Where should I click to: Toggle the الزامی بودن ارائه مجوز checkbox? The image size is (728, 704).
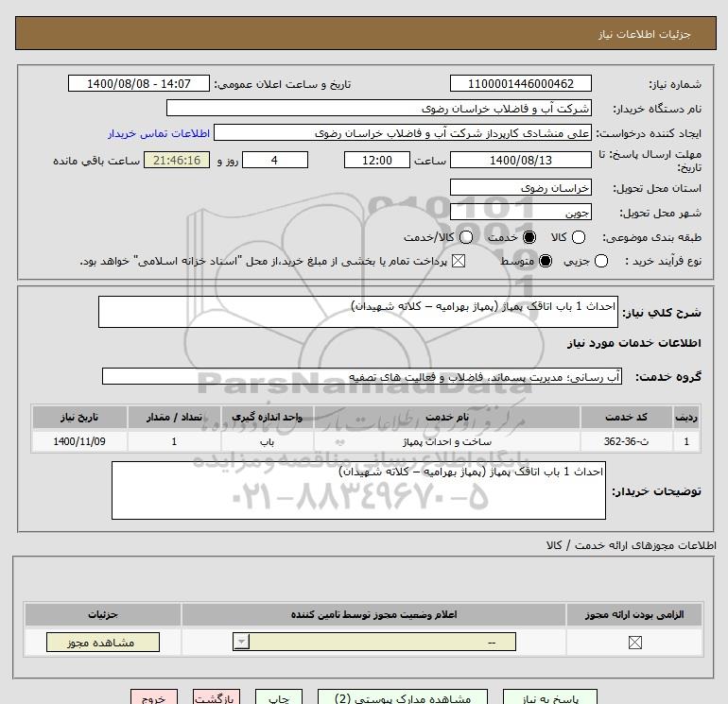tap(634, 643)
